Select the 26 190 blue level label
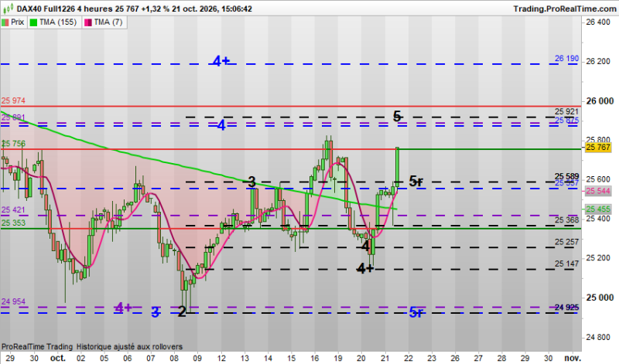619x364 pixels. (x=566, y=59)
